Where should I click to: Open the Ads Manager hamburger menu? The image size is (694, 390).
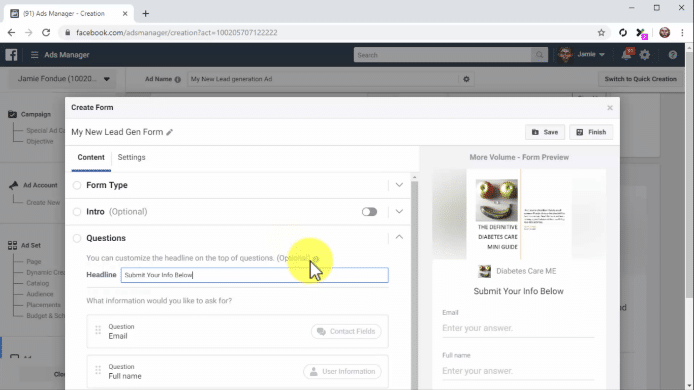(34, 55)
